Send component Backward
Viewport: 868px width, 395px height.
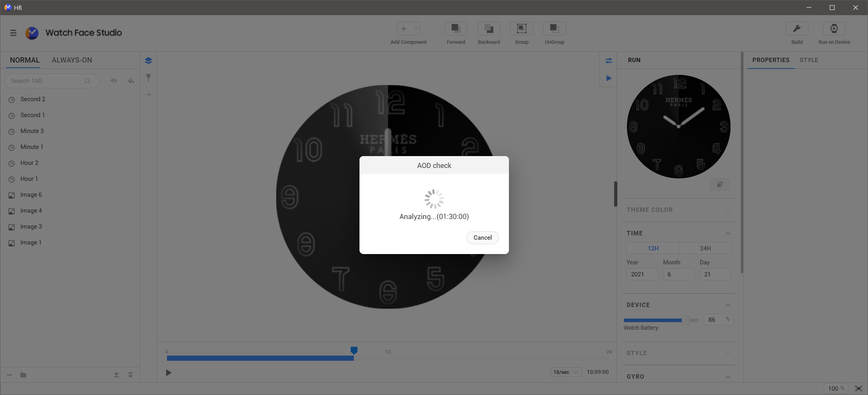tap(489, 29)
